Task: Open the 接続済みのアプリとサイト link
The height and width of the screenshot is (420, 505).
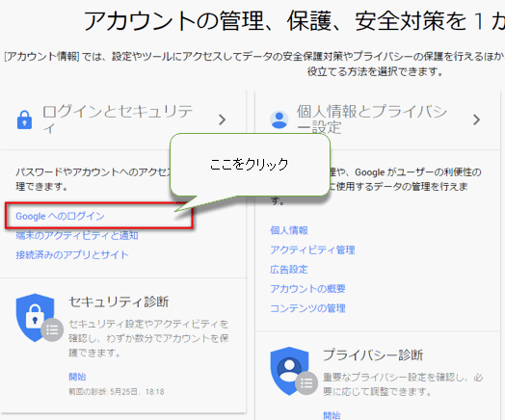Action: tap(72, 255)
